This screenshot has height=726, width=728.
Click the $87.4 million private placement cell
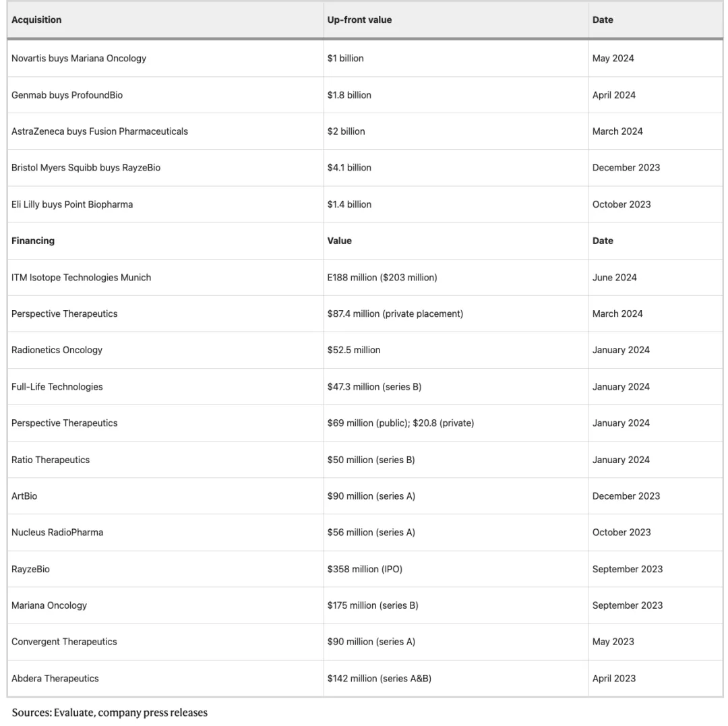[x=395, y=313]
